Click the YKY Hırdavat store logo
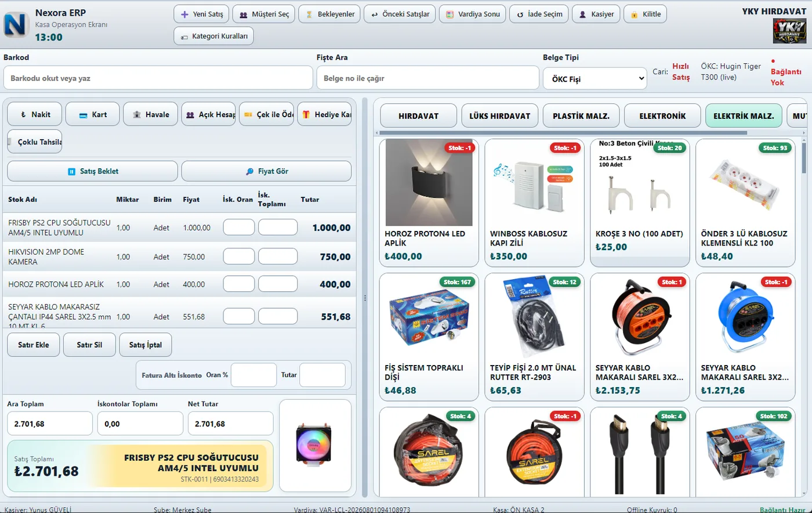 pos(790,31)
